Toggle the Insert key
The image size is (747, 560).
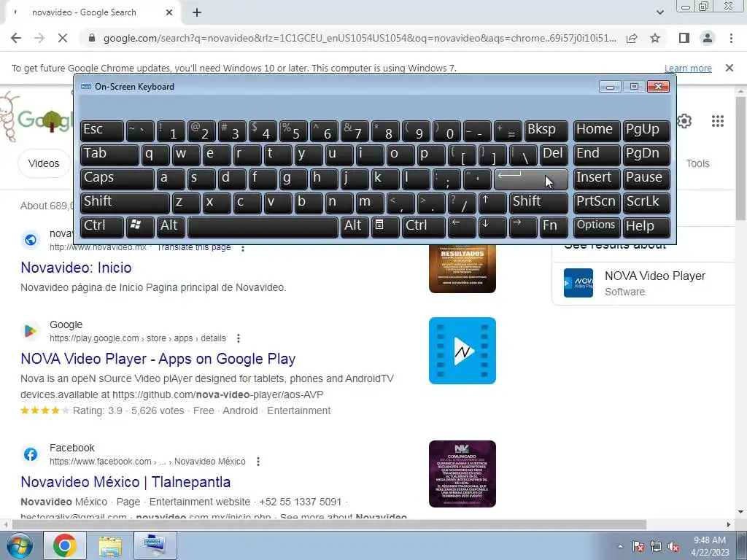(x=597, y=179)
